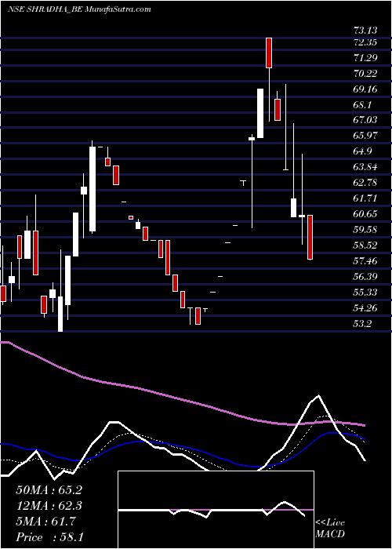Click the tall white candle below the 69.16 level

[x=260, y=113]
